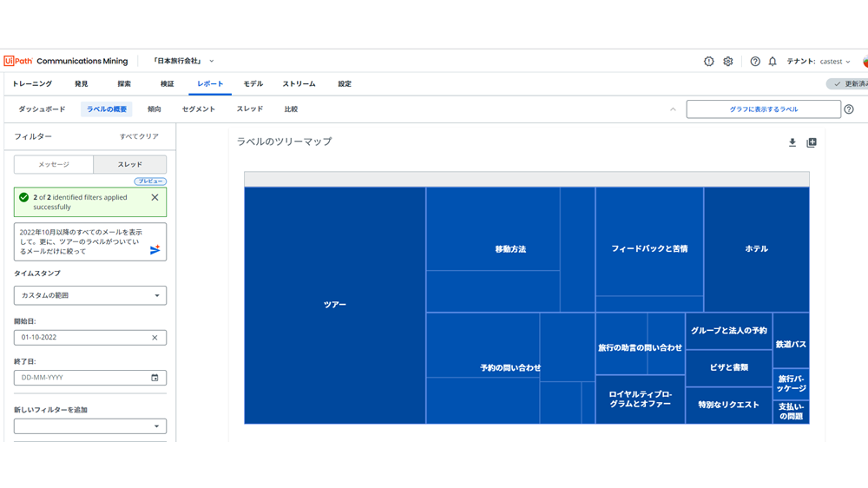Select the ビザと書類 treemap block
This screenshot has width=868, height=488.
tap(728, 368)
